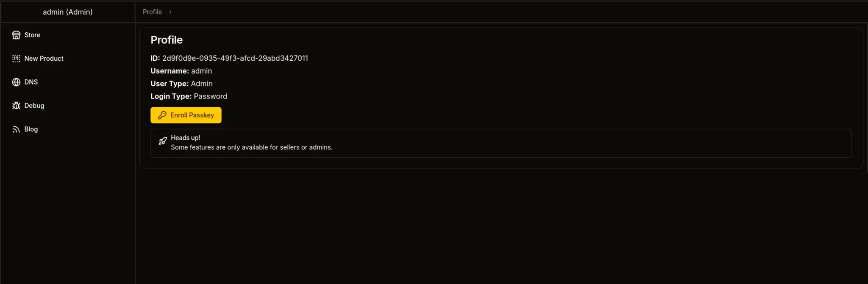Click the Profile breadcrumb link

click(152, 12)
